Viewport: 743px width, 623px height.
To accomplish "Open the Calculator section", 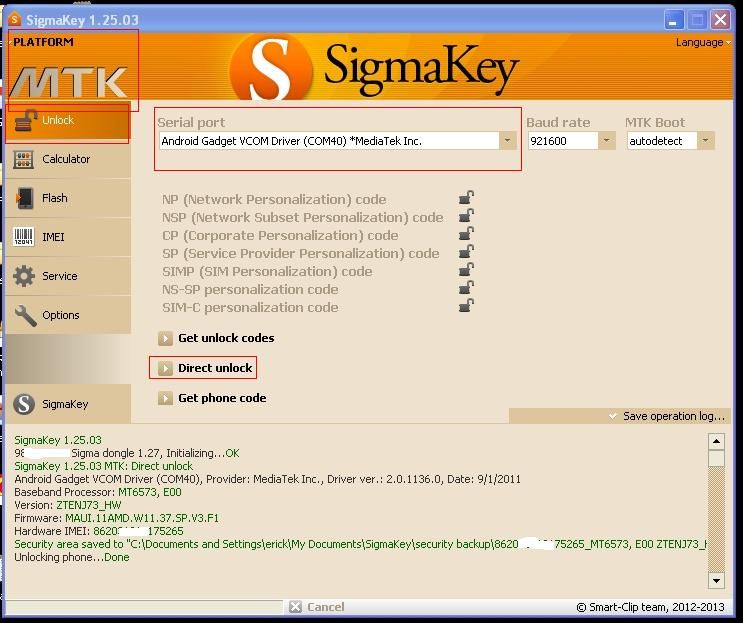I will click(x=68, y=159).
